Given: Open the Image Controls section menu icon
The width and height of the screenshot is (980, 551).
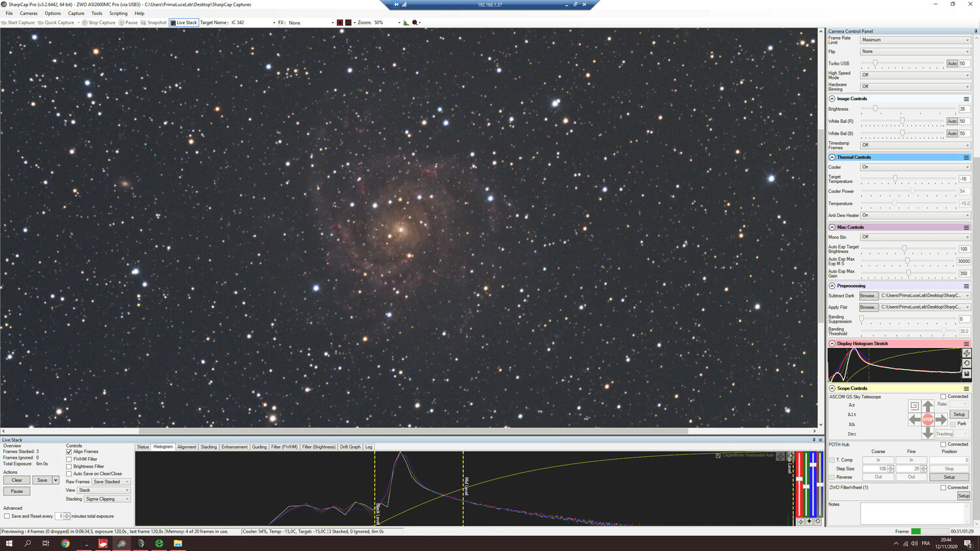Looking at the screenshot, I should pos(966,99).
